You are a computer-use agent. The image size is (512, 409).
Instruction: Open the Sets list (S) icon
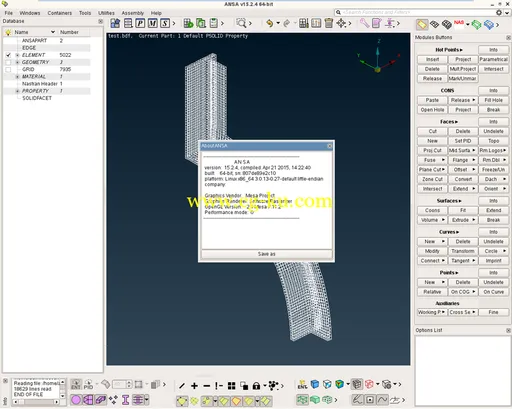click(x=165, y=23)
